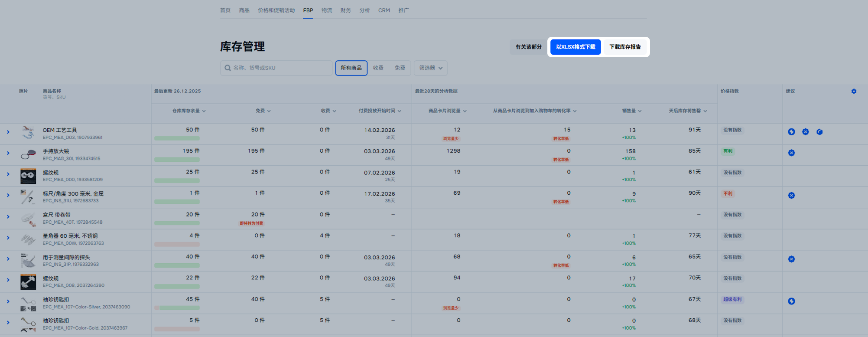Click third recommendation icon in OEM 工艺工具 row
Screen dimensions: 868x337
819,132
